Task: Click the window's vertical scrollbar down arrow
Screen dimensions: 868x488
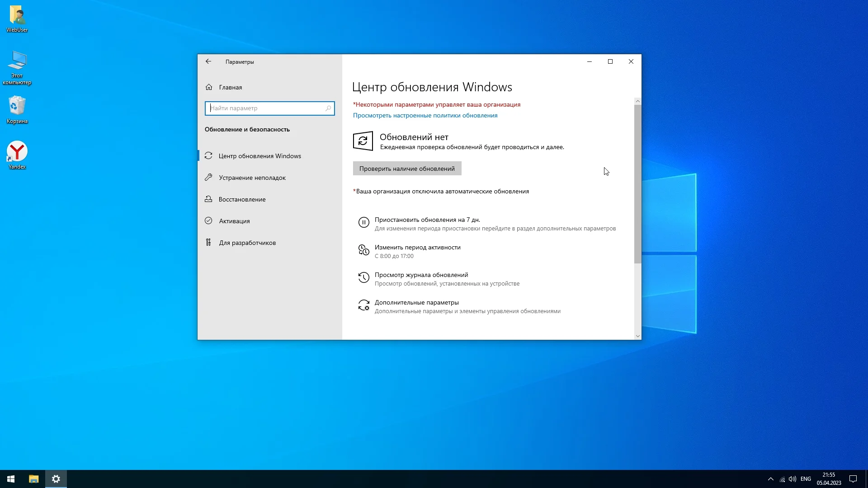Action: [637, 336]
